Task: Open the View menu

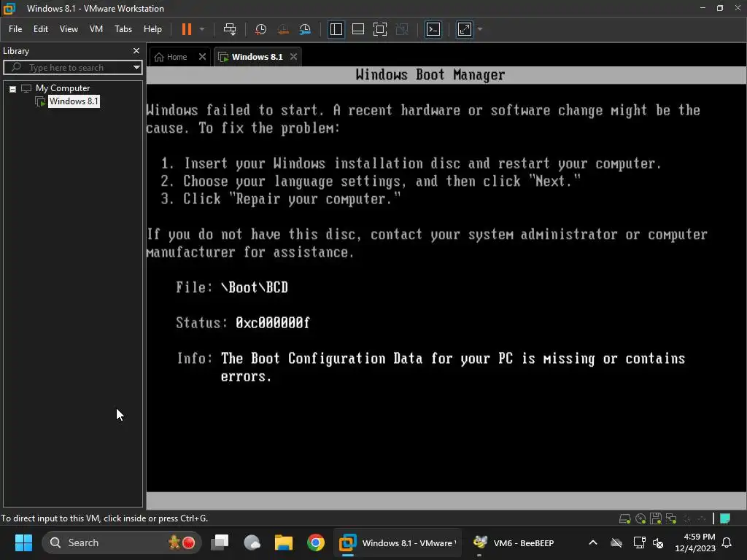Action: (69, 29)
